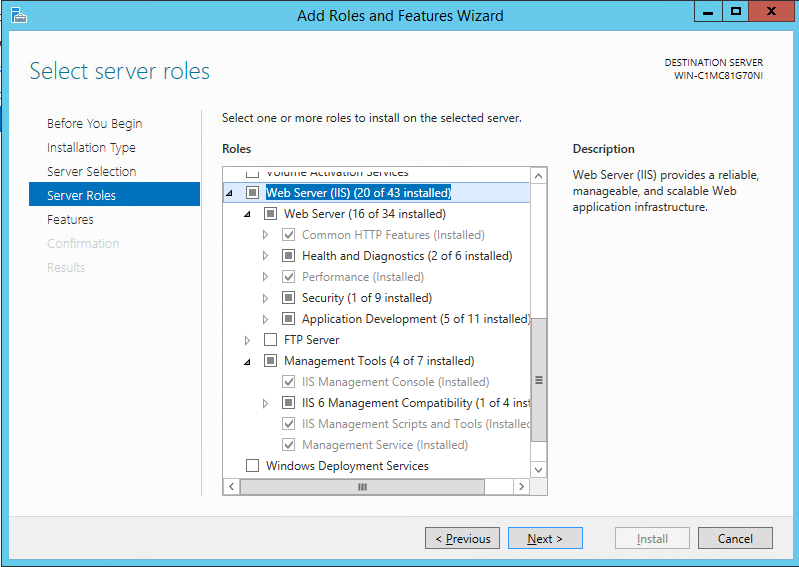This screenshot has height=567, width=799.
Task: Select Health and Diagnostics (2 of 6 installed) text
Action: tap(407, 255)
